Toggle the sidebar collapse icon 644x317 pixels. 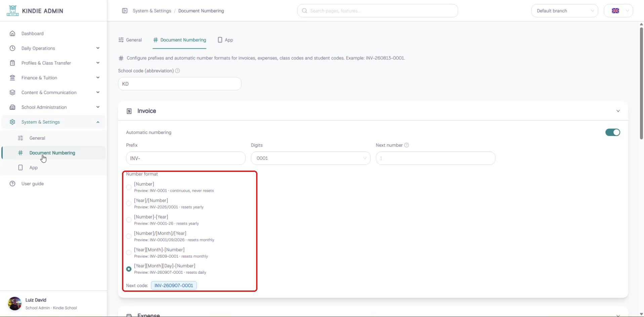(x=125, y=11)
